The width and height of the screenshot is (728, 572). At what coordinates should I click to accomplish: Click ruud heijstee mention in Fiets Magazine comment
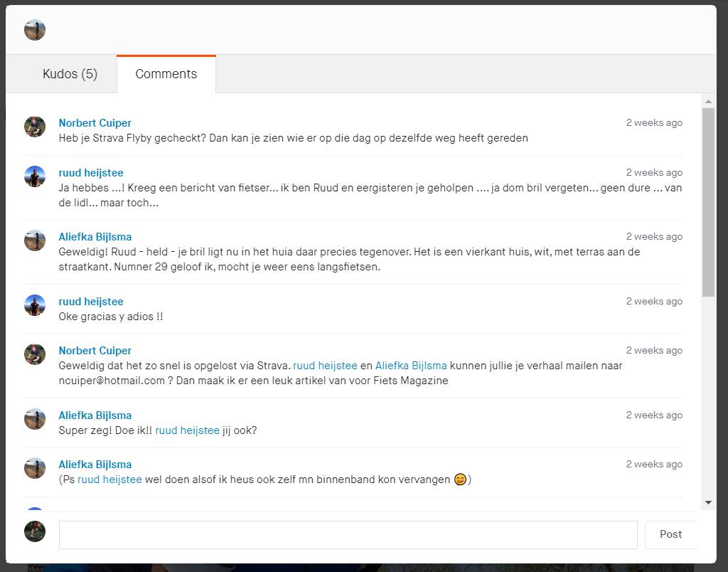325,366
